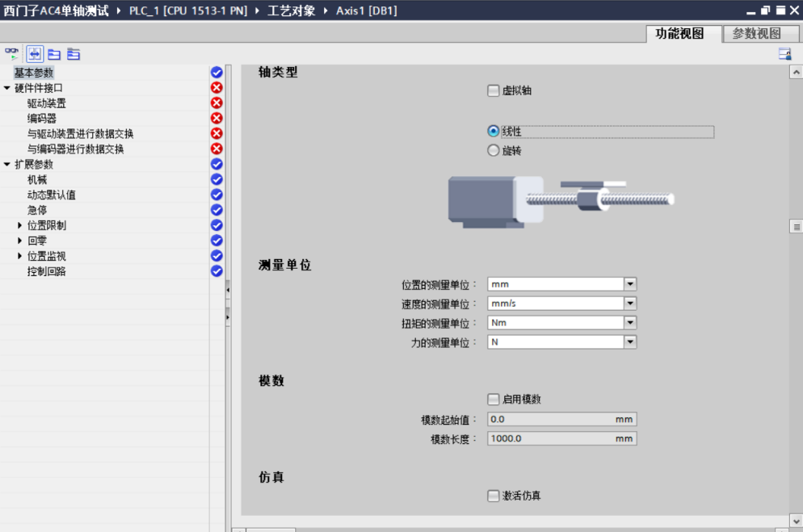Enable the 虚拟轴 checkbox

pos(494,91)
